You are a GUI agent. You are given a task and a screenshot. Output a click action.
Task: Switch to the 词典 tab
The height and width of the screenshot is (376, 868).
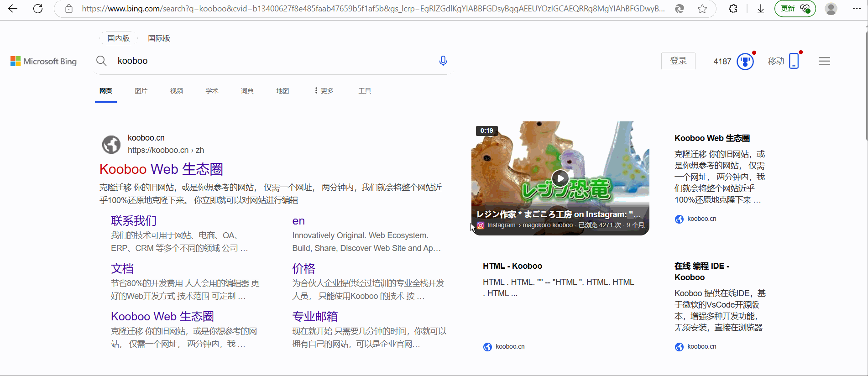247,91
